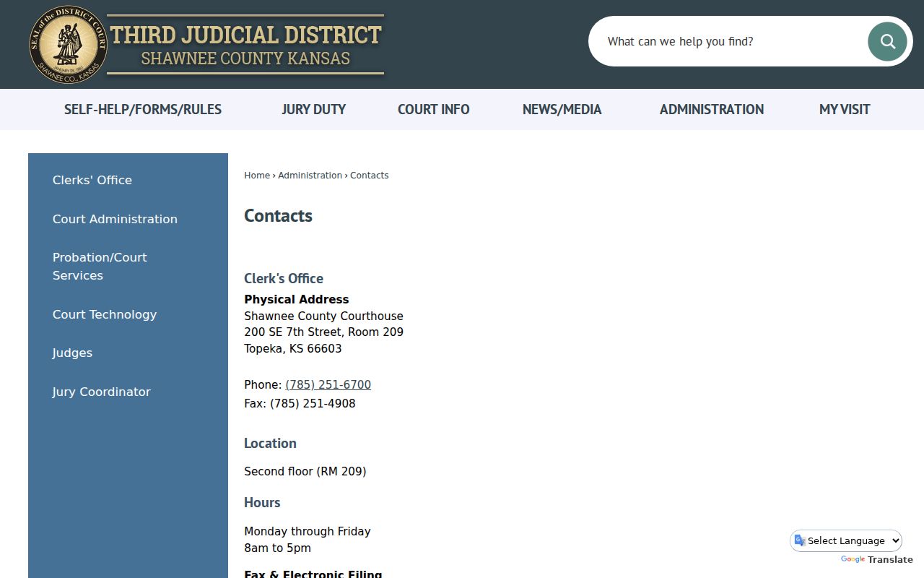Click the Google Translate attribution text
This screenshot has width=924, height=578.
pyautogui.click(x=876, y=559)
